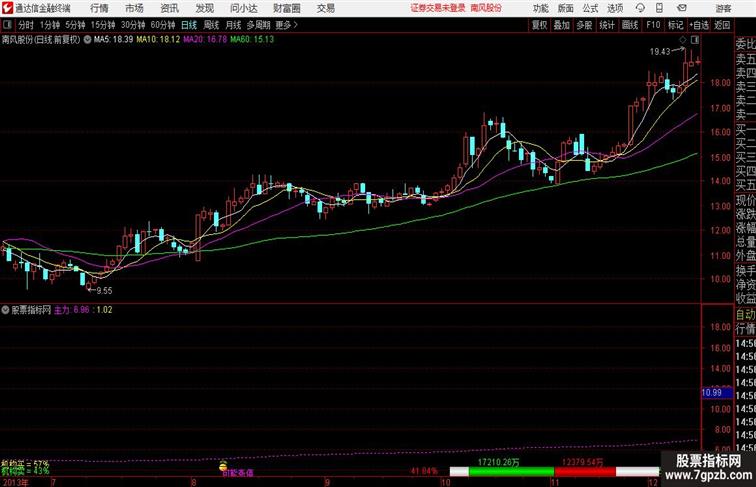Screen dimensions: 756x487
Task: Switch to the 周线 weekly tab
Action: tap(211, 25)
